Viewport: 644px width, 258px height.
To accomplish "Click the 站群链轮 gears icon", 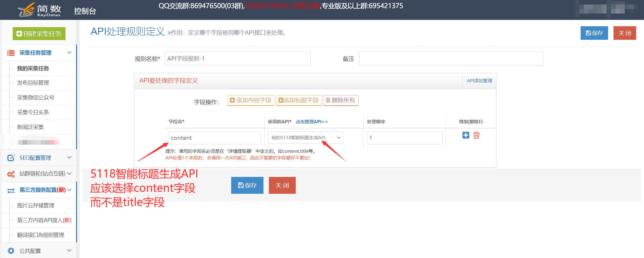I will (x=11, y=174).
